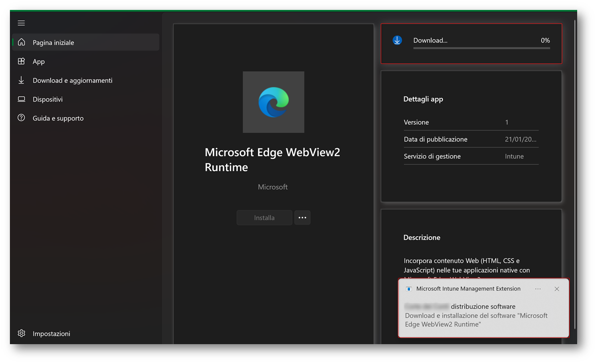Click the Download progress bar
Image resolution: width=597 pixels, height=364 pixels.
tap(481, 48)
